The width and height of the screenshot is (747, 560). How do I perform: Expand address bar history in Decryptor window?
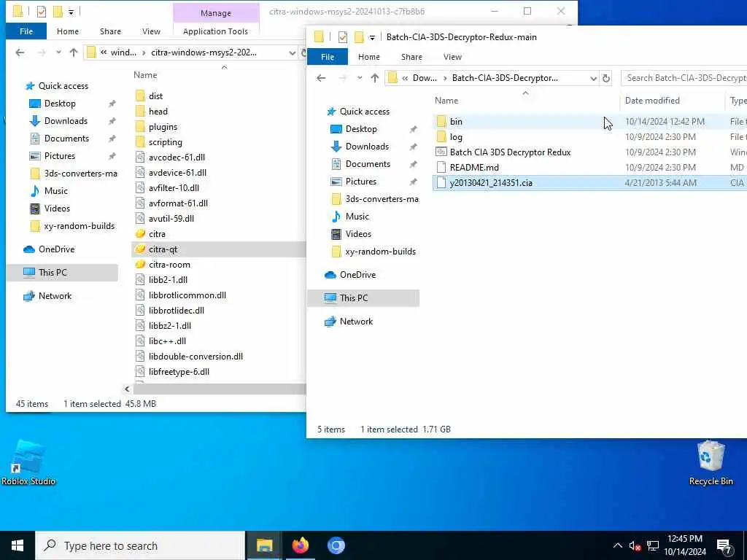593,78
